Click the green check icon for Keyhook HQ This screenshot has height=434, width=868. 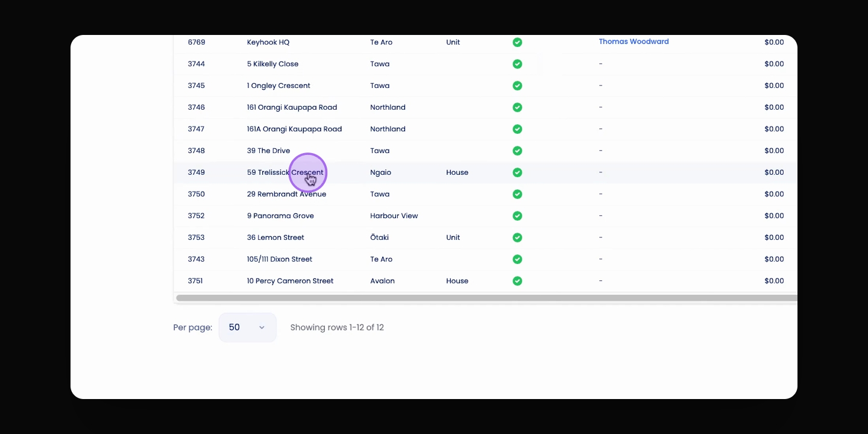pyautogui.click(x=517, y=42)
